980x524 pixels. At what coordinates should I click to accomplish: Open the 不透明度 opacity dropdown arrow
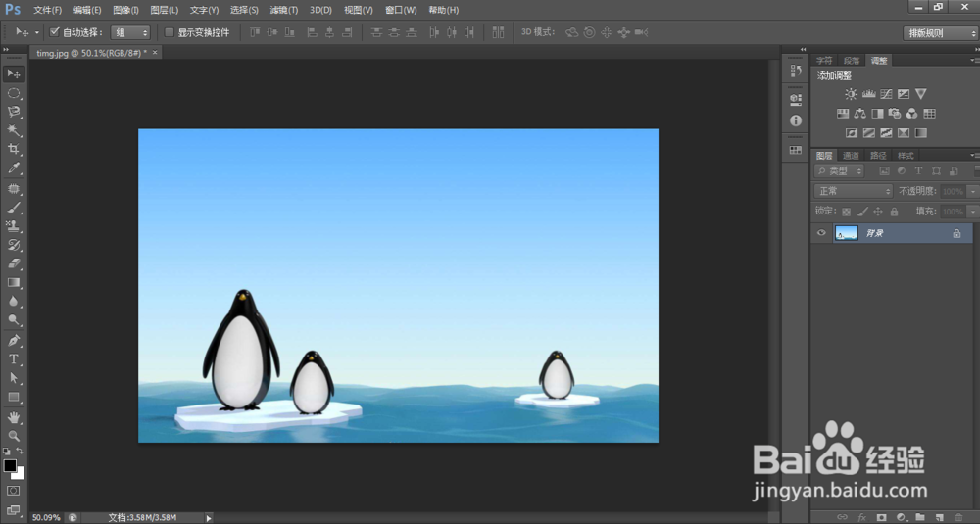pyautogui.click(x=972, y=192)
